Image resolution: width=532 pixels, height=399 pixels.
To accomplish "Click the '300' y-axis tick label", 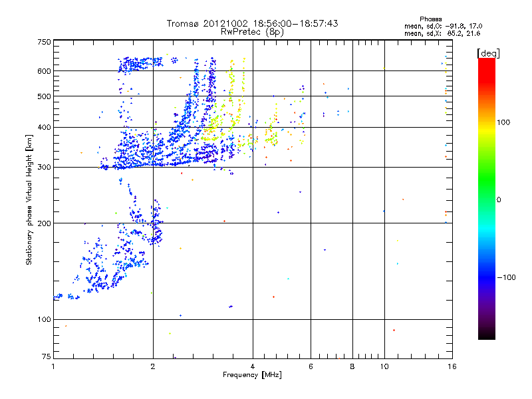I will pyautogui.click(x=44, y=168).
